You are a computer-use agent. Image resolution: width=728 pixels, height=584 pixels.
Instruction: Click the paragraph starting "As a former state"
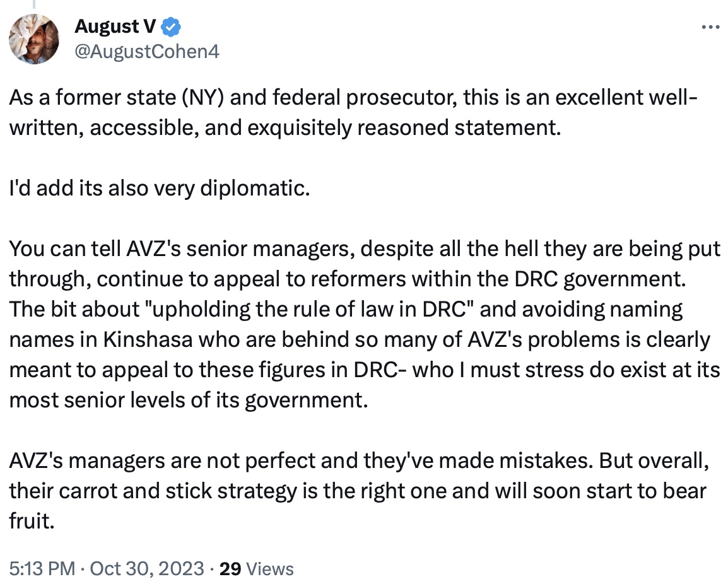coord(353,112)
